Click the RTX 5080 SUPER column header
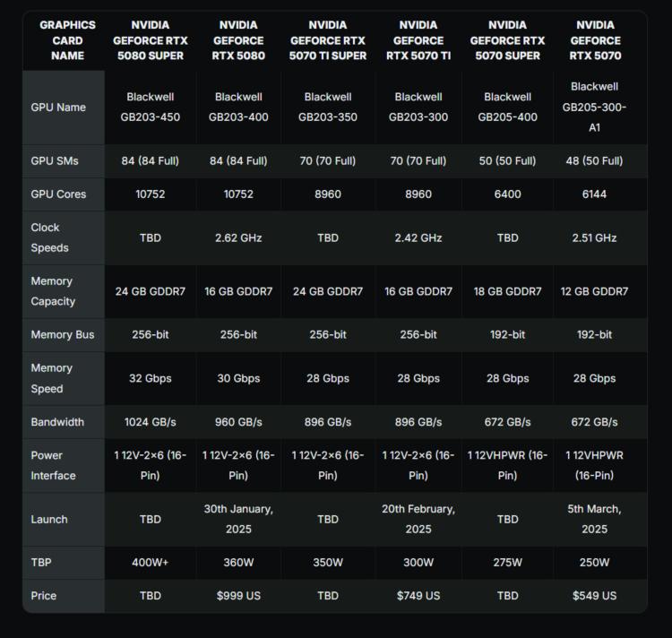The image size is (672, 638). [151, 40]
